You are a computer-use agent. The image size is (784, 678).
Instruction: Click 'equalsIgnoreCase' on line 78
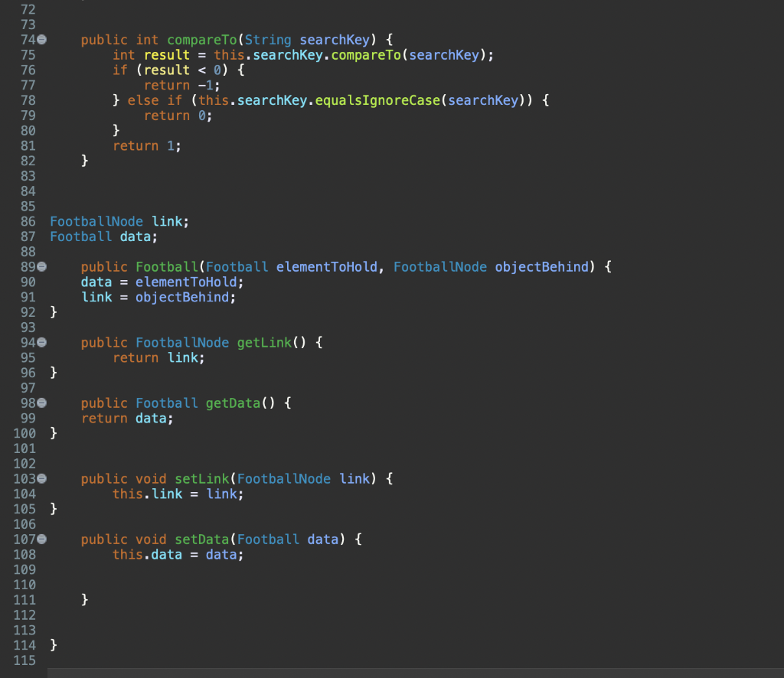[x=377, y=100]
